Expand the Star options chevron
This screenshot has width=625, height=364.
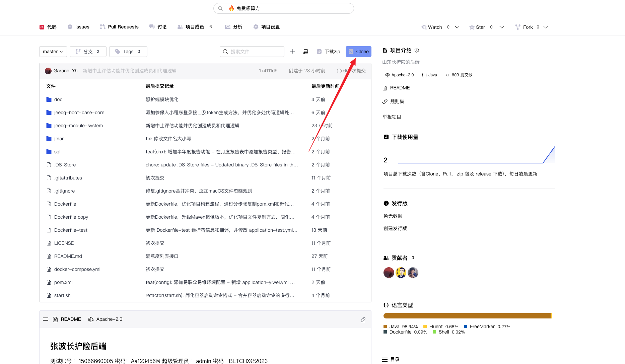point(501,27)
